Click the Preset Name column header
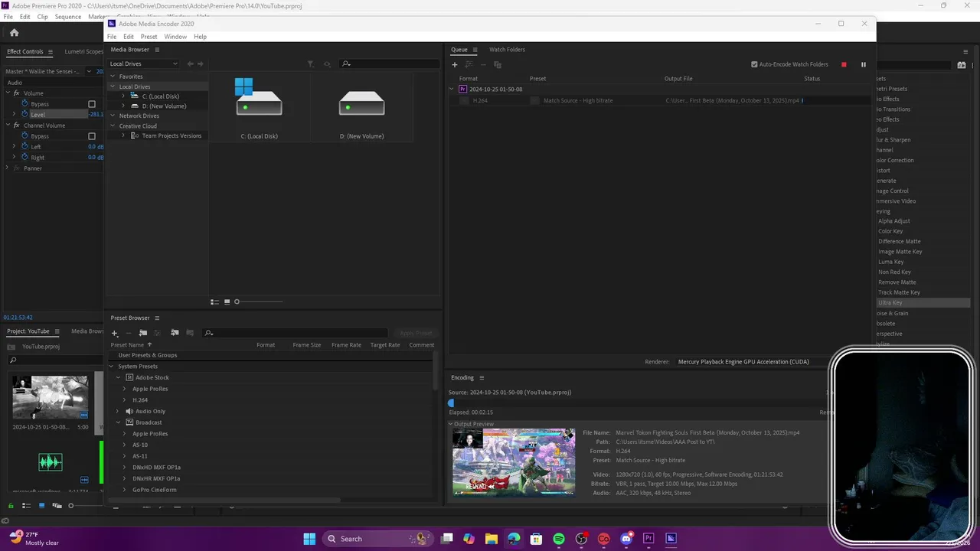 (x=127, y=345)
